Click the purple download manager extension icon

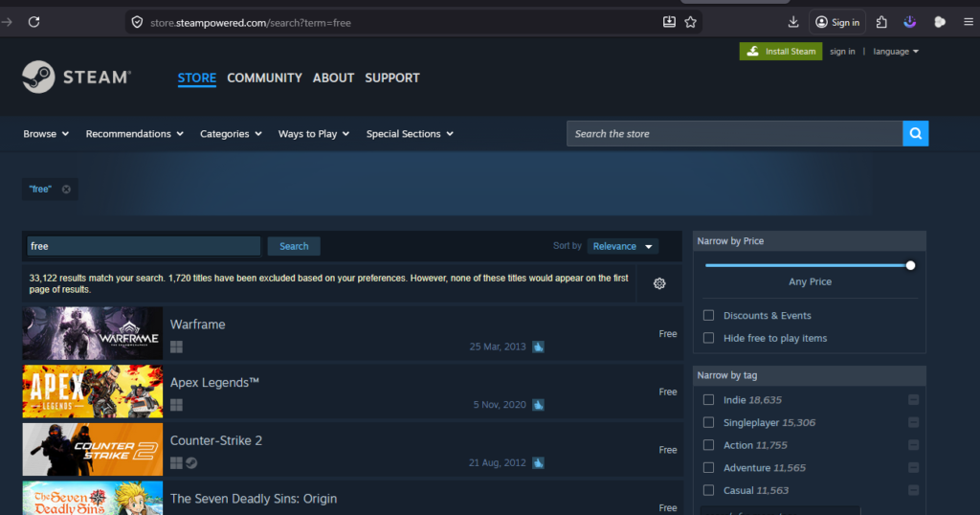pyautogui.click(x=909, y=22)
